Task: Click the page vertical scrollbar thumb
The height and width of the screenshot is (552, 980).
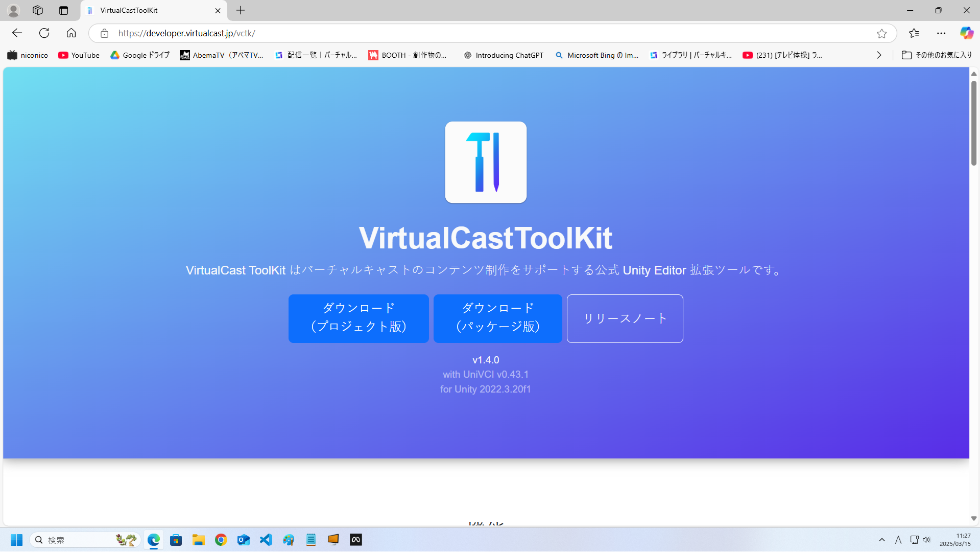Action: [974, 123]
